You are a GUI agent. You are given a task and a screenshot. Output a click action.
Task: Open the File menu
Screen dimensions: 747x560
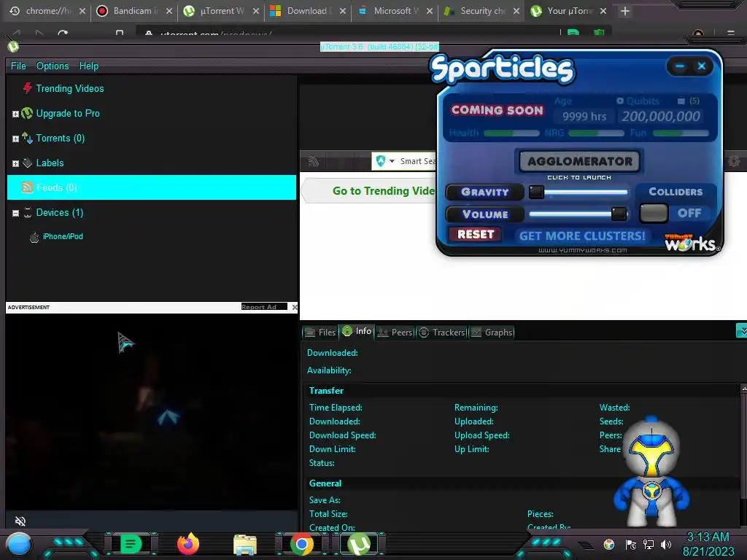(x=18, y=66)
